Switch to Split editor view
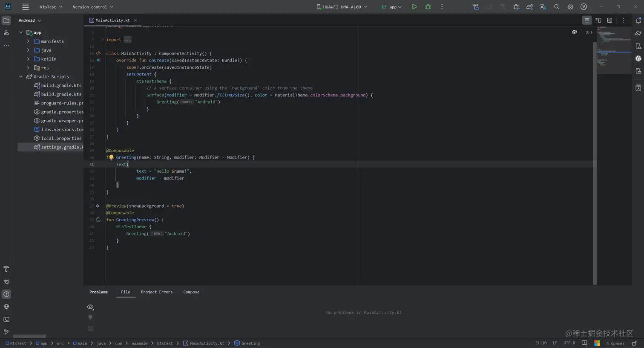Image resolution: width=644 pixels, height=348 pixels. [598, 20]
